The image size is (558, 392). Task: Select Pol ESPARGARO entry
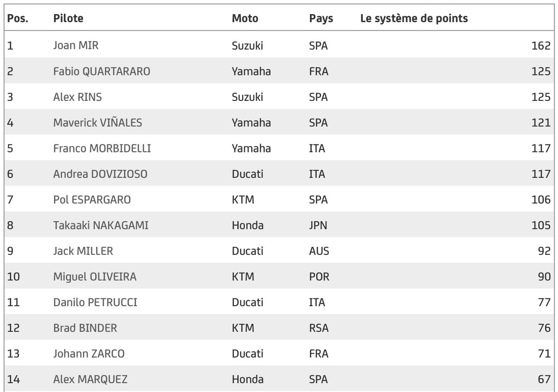tap(92, 200)
